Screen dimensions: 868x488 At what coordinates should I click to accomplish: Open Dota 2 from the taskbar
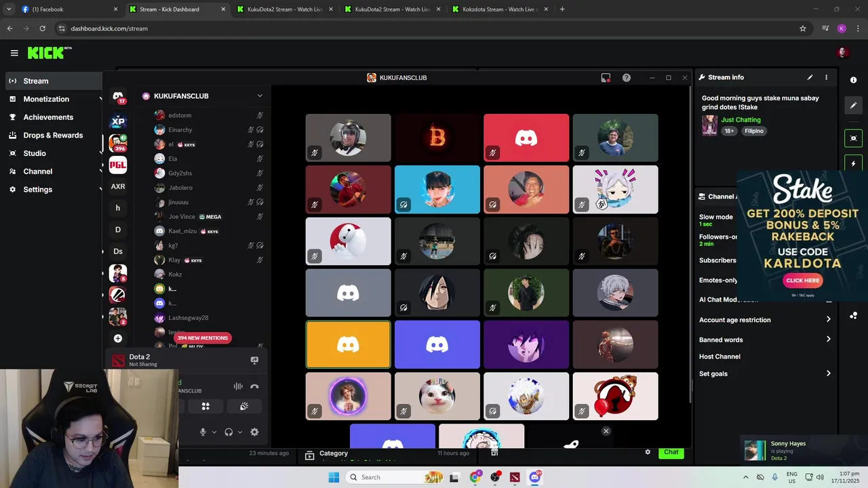click(515, 477)
